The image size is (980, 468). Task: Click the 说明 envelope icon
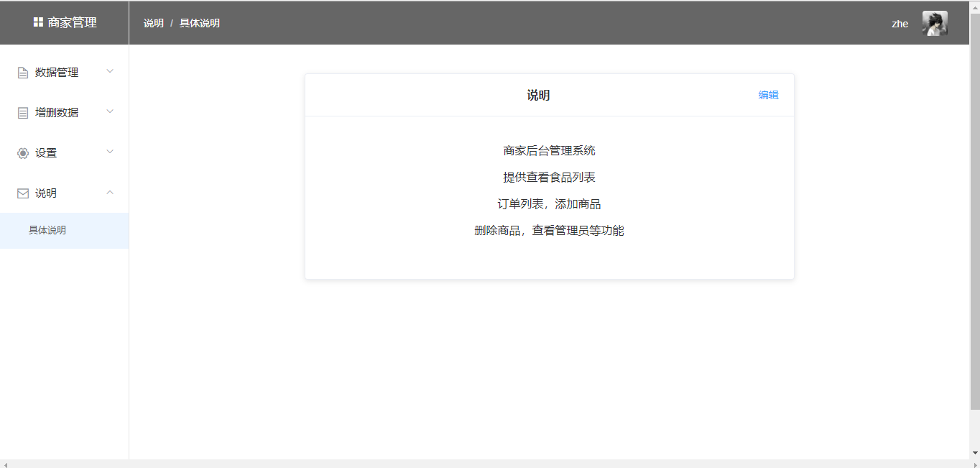click(22, 193)
